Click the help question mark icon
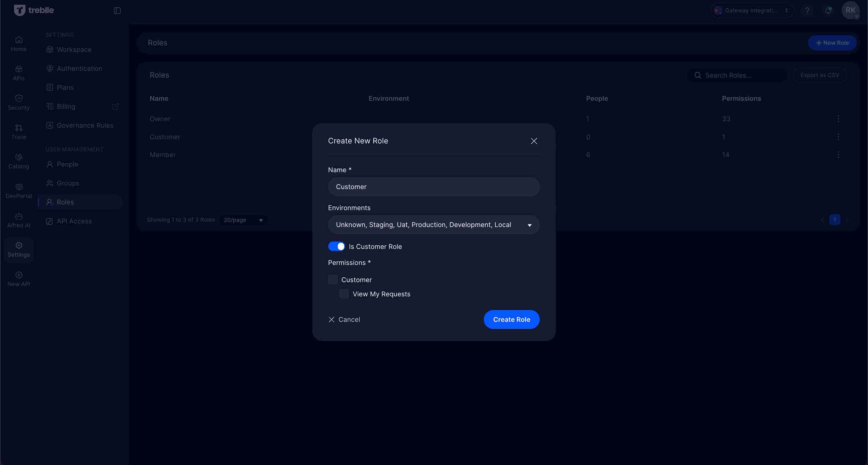 click(x=807, y=10)
